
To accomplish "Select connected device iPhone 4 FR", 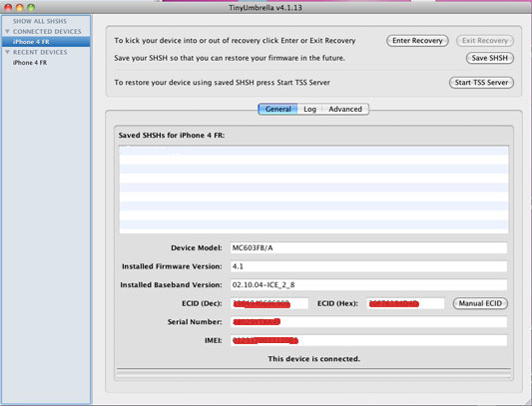I will [x=46, y=42].
